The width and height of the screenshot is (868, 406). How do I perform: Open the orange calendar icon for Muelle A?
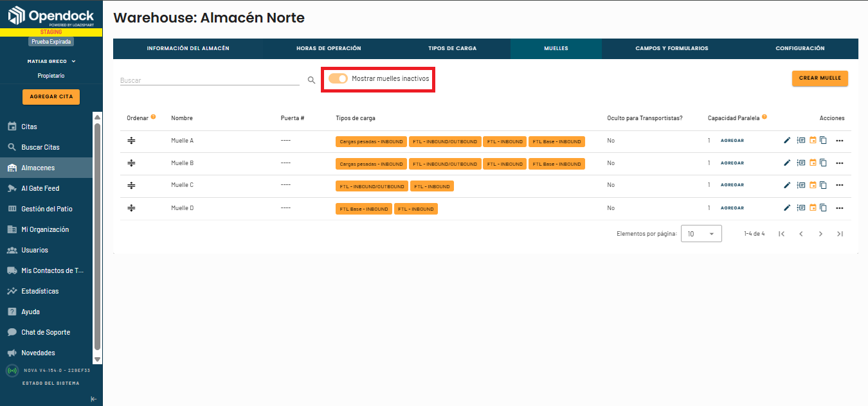tap(813, 141)
